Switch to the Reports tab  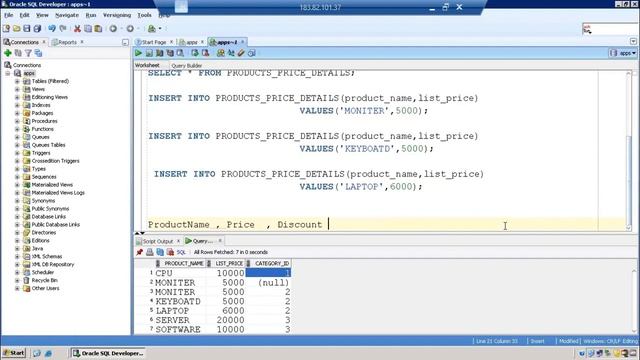[x=68, y=42]
